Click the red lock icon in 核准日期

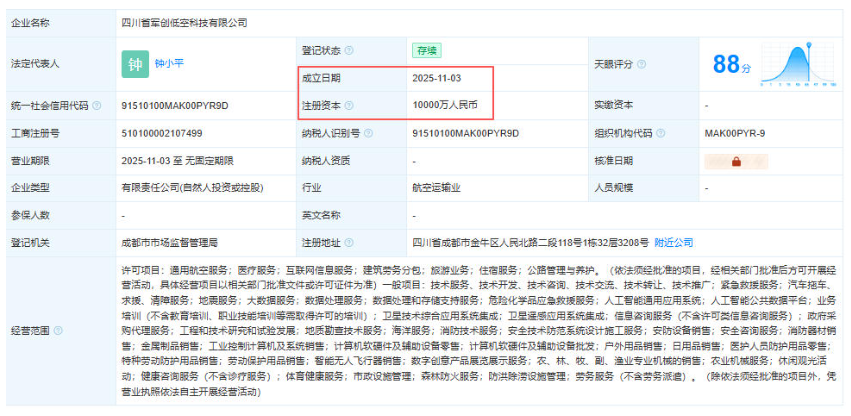click(735, 160)
